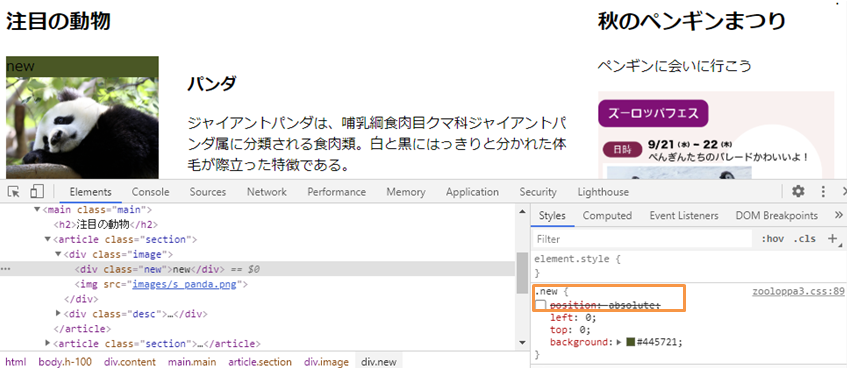Screen dimensions: 847x368
Task: Open the zooloppa3.css:89 stylesheet link
Action: tap(798, 291)
